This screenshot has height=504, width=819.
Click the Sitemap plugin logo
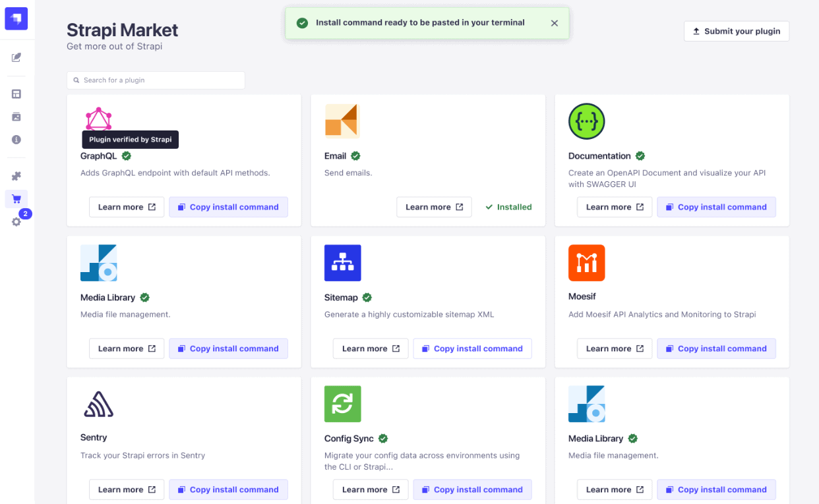(x=343, y=263)
